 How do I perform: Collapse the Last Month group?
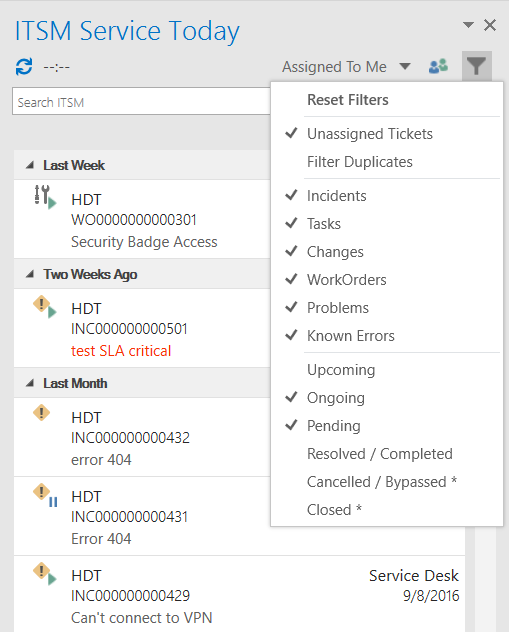coord(30,383)
